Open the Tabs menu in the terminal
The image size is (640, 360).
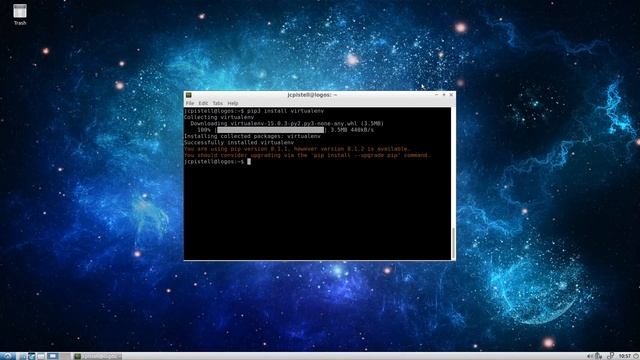(218, 103)
